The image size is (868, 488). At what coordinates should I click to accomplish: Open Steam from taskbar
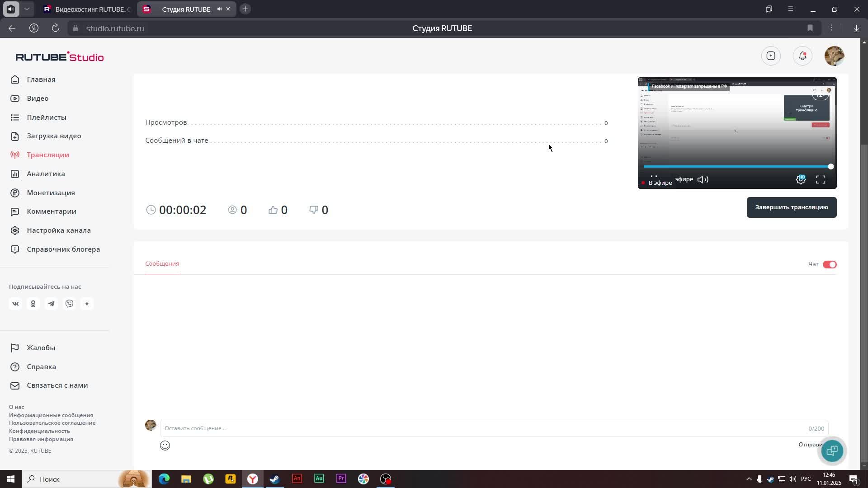(275, 479)
